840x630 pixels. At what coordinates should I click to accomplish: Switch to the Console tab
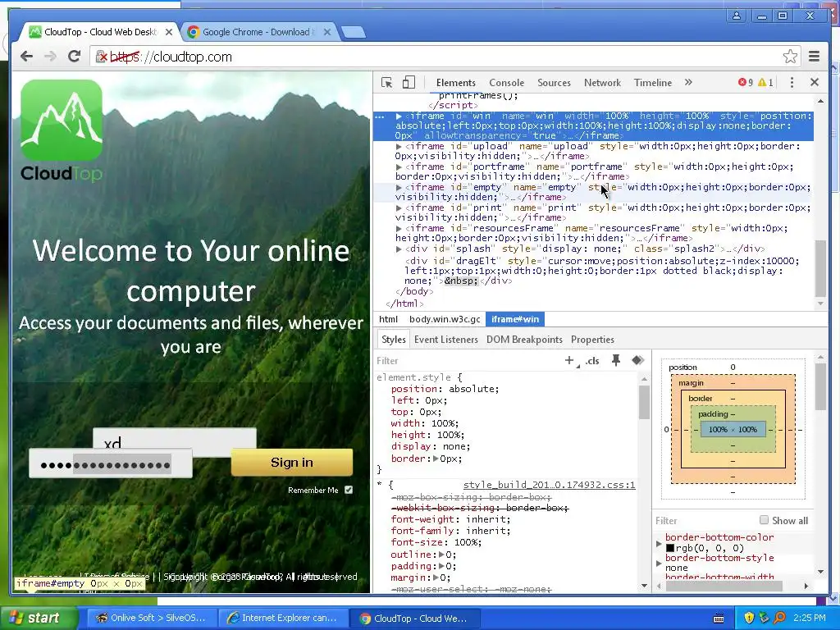point(506,83)
